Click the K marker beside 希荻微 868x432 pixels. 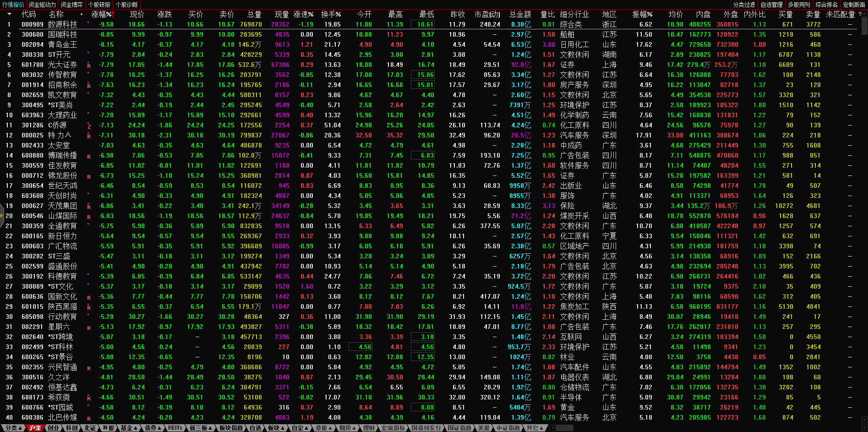[x=89, y=398]
